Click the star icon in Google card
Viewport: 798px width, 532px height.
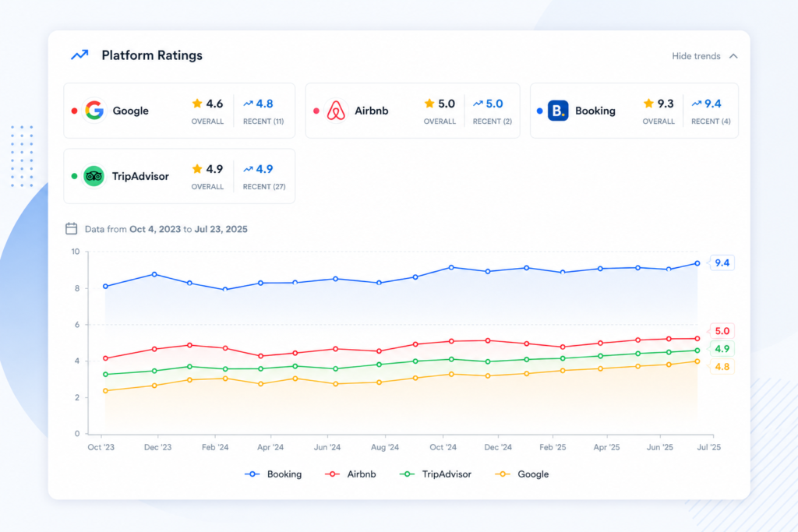[x=197, y=104]
